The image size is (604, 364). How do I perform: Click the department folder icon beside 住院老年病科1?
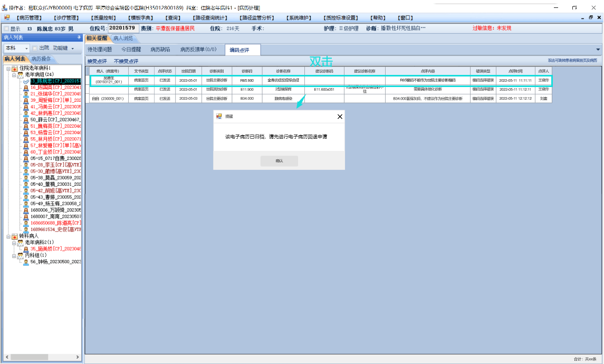click(15, 68)
